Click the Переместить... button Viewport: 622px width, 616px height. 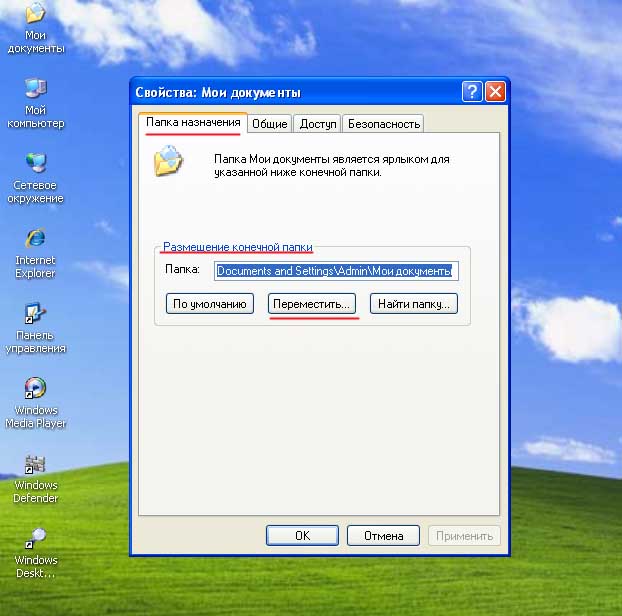point(313,303)
